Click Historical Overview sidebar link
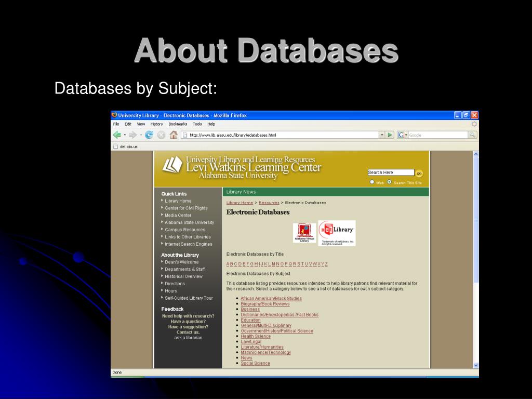The height and width of the screenshot is (399, 532). (x=183, y=276)
